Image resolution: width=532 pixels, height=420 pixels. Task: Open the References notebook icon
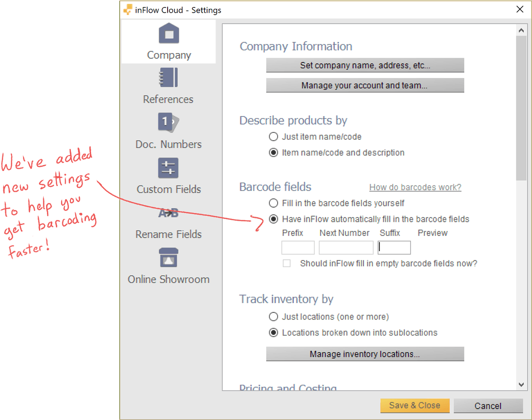coord(169,78)
